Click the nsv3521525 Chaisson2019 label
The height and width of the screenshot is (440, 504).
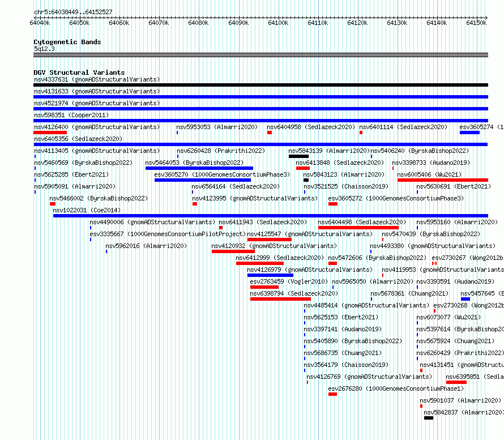(x=346, y=186)
